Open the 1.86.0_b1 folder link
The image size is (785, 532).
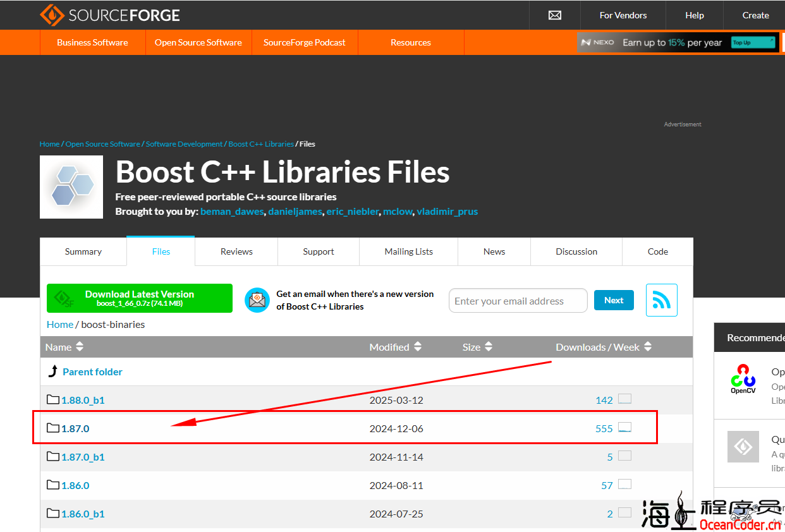coord(83,514)
